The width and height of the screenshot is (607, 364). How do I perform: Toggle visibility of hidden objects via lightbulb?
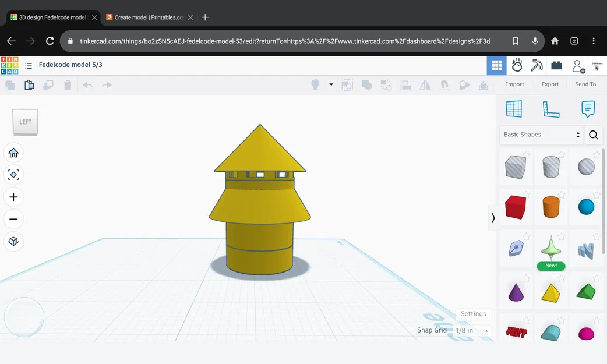click(x=315, y=84)
